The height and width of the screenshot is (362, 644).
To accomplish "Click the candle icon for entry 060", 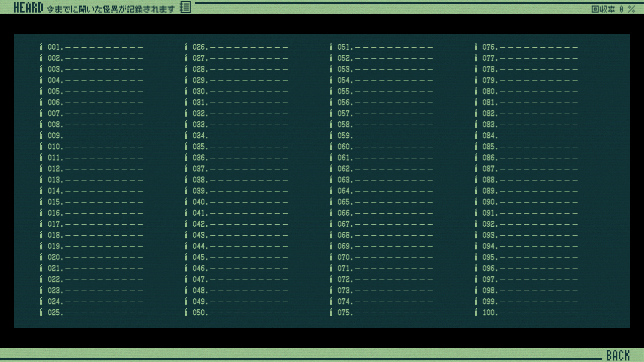I will (331, 147).
